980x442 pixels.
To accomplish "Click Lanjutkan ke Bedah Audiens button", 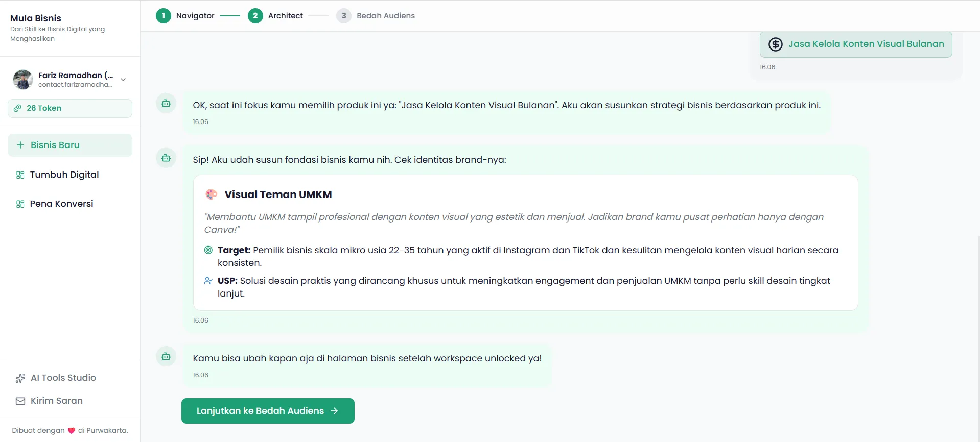I will (268, 411).
